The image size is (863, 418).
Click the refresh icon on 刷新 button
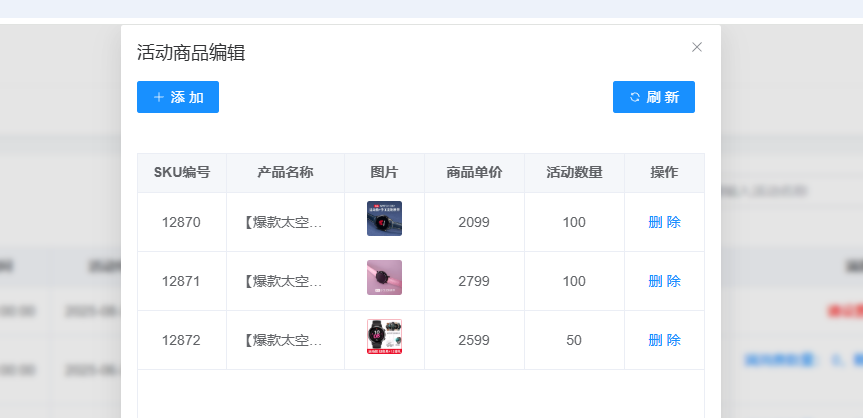pos(634,97)
